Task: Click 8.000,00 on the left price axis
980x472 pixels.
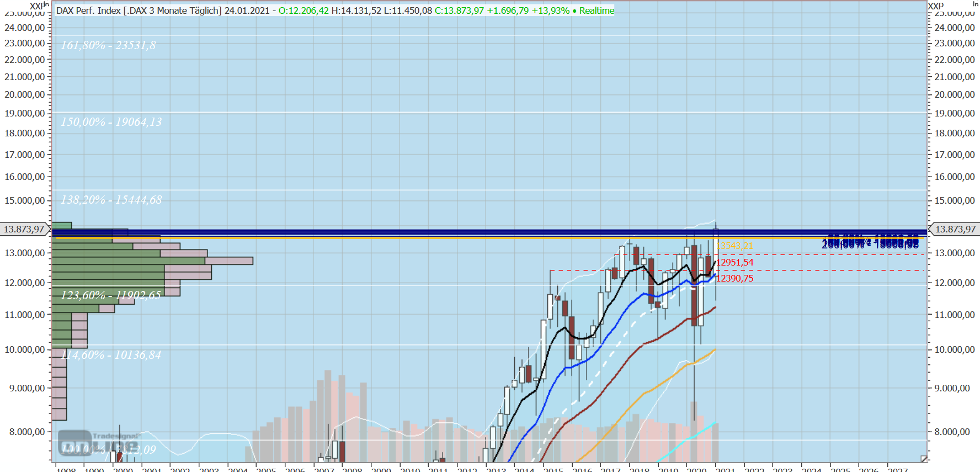Action: point(27,432)
